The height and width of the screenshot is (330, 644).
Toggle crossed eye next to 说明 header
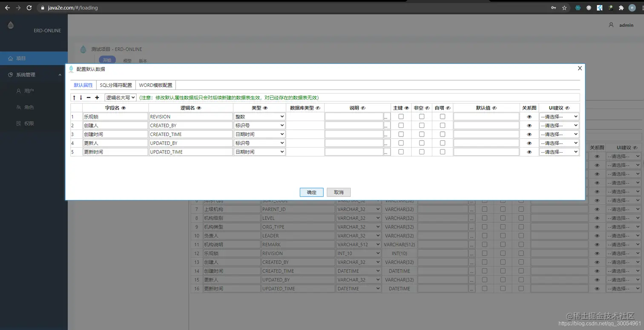(x=363, y=108)
